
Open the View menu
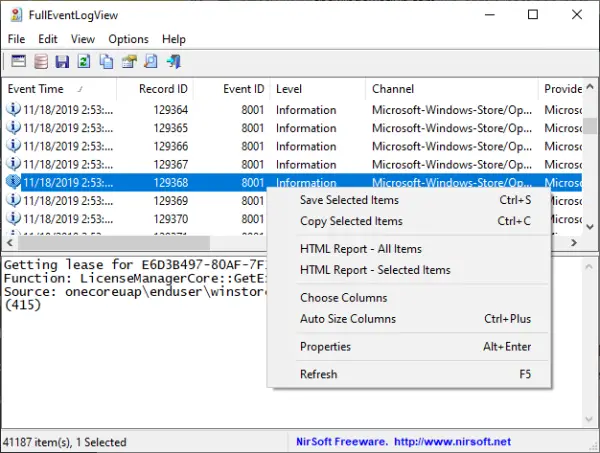tap(83, 39)
